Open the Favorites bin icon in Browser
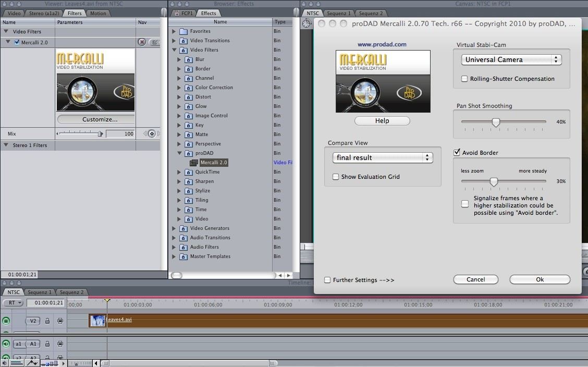 tap(183, 31)
